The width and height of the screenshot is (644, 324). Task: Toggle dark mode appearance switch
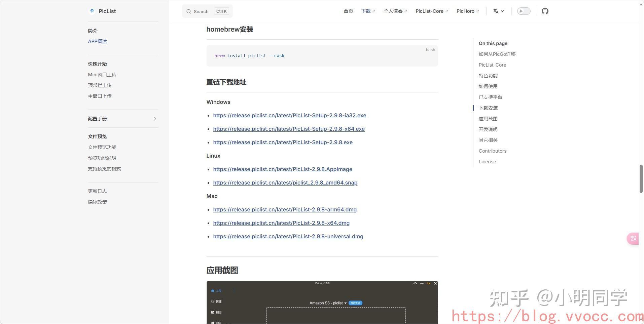(x=523, y=11)
